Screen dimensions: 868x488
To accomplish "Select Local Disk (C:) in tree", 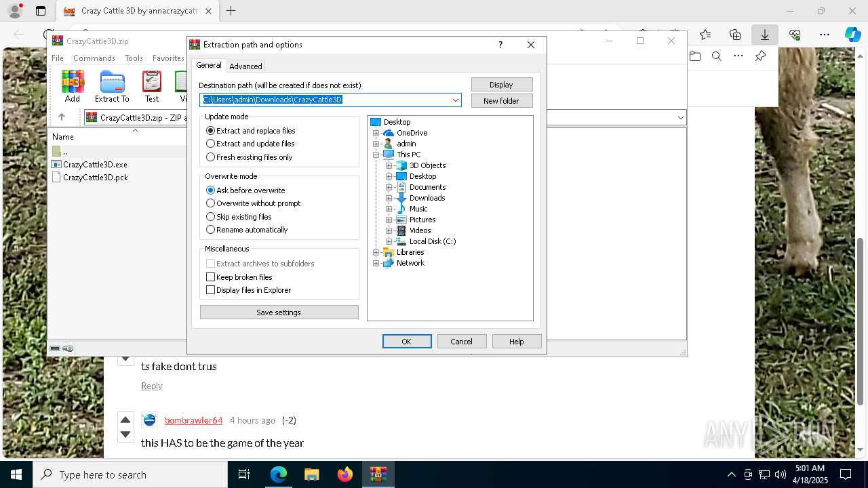I will [433, 241].
